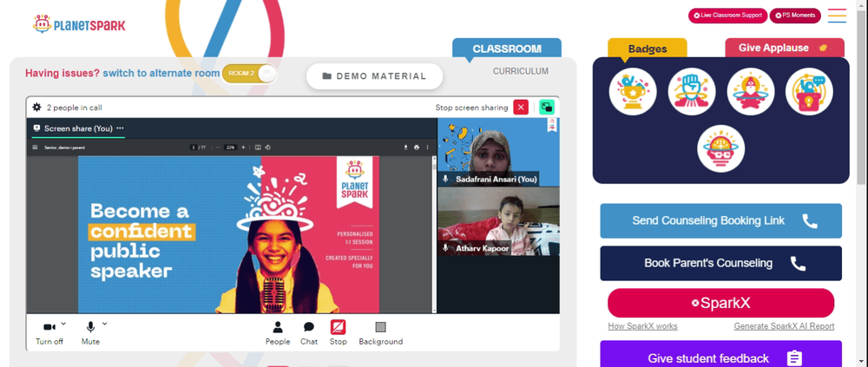Open the Screen share options ellipsis
The width and height of the screenshot is (868, 367).
(x=120, y=128)
